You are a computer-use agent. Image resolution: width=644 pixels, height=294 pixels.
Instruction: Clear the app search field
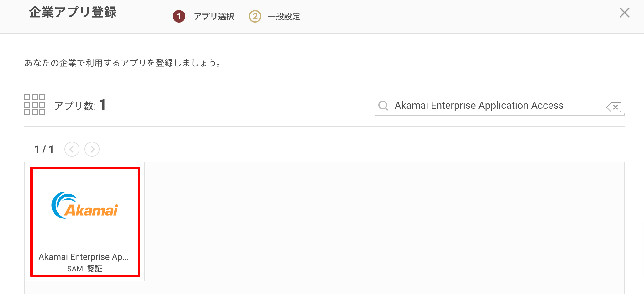point(614,107)
